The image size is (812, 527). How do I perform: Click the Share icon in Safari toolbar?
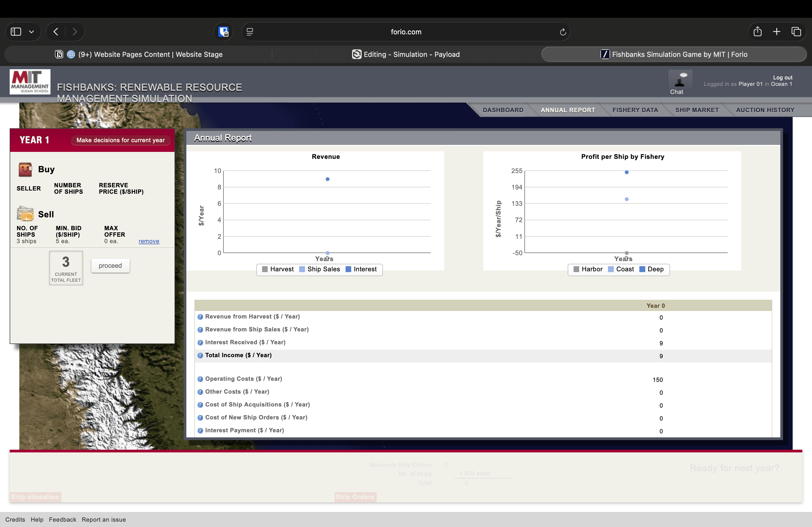click(x=757, y=32)
